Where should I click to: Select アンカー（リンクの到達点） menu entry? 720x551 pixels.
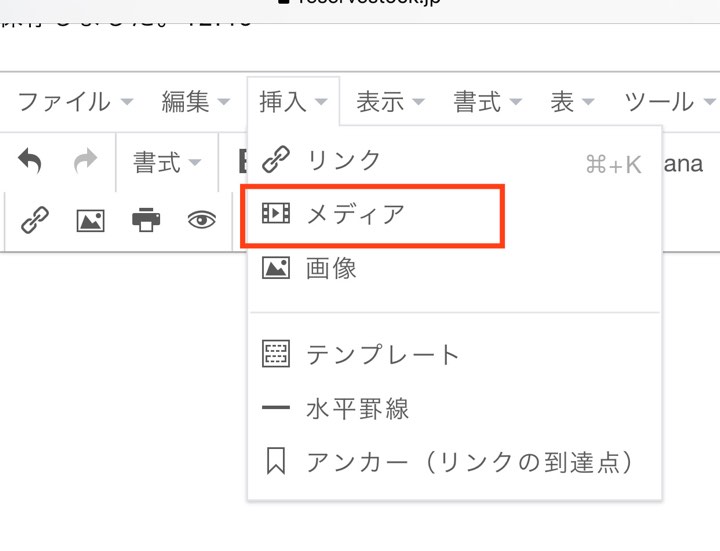click(x=455, y=461)
